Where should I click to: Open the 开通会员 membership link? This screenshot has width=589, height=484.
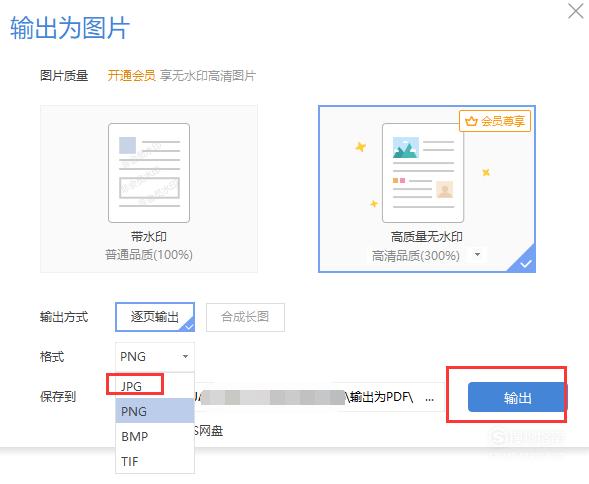coord(131,76)
